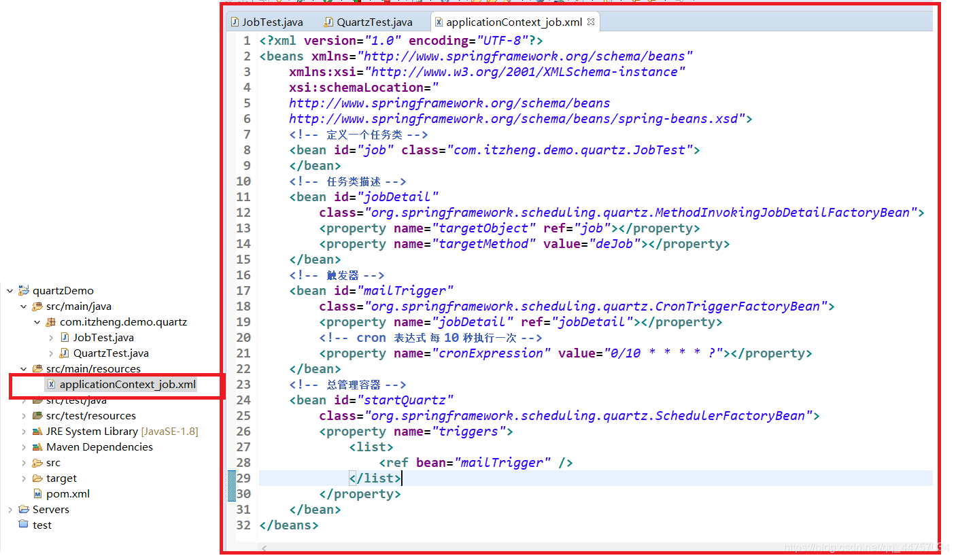956x560 pixels.
Task: Select the src/test/resources tree item
Action: coord(91,416)
